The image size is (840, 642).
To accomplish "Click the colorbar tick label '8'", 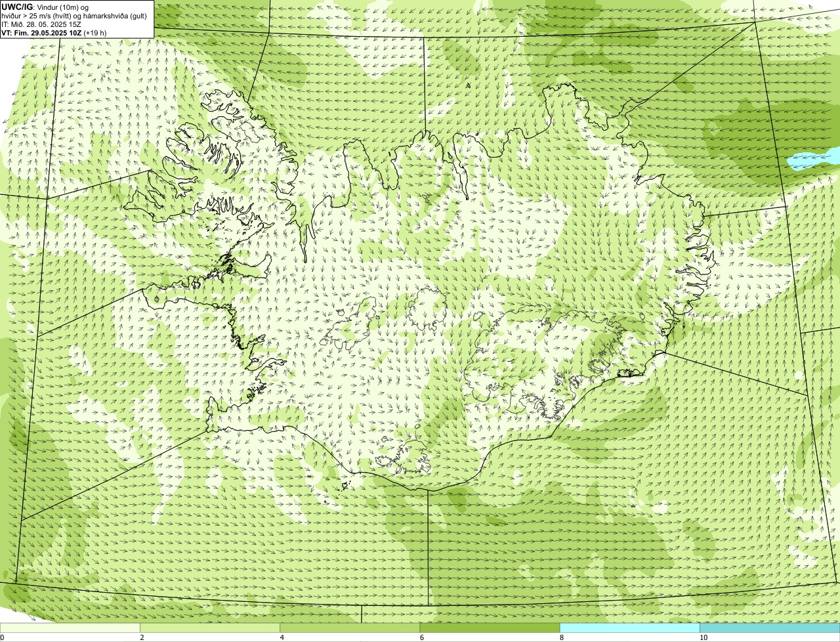I will pos(561,637).
